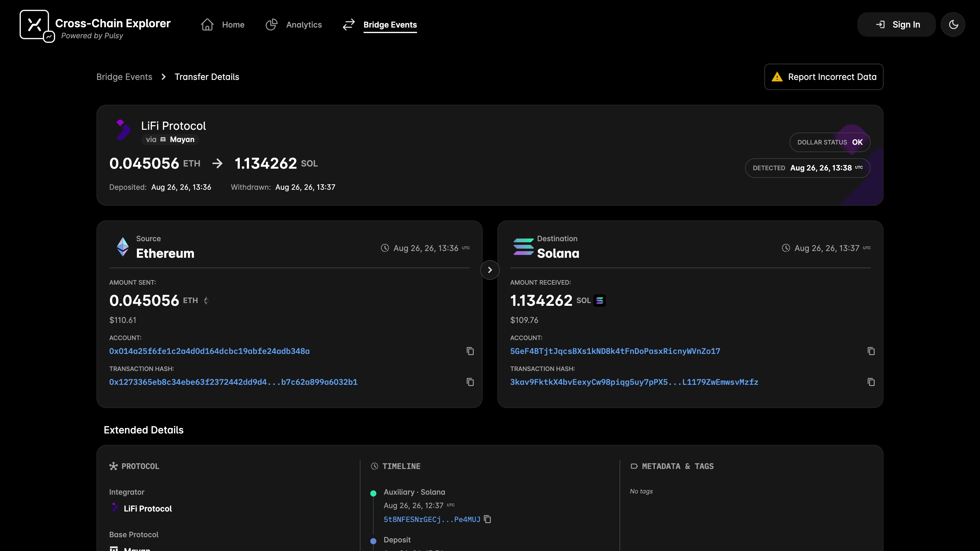Open the Analytics nav item
The image size is (980, 551).
[x=294, y=25]
